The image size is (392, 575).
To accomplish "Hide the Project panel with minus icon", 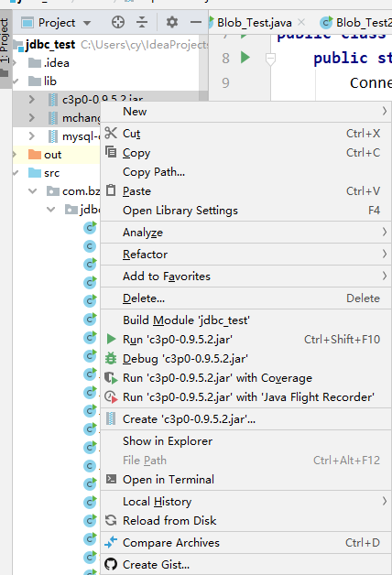I will (x=196, y=22).
